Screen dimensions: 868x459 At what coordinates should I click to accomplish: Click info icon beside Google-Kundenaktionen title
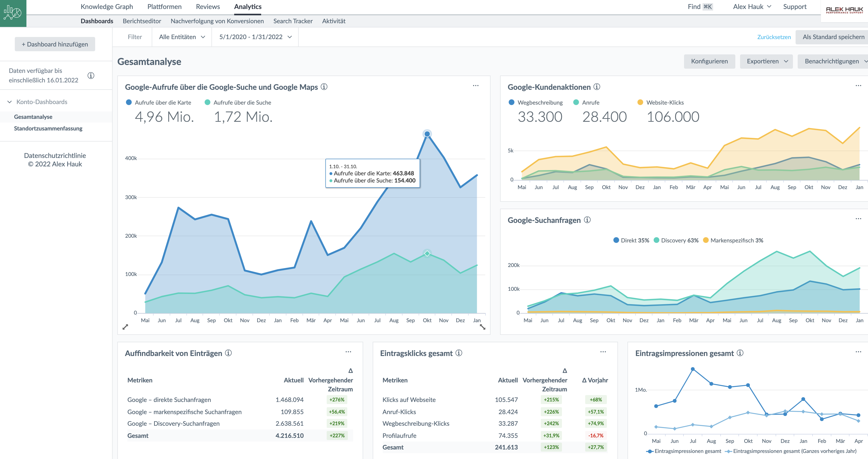[x=597, y=87]
